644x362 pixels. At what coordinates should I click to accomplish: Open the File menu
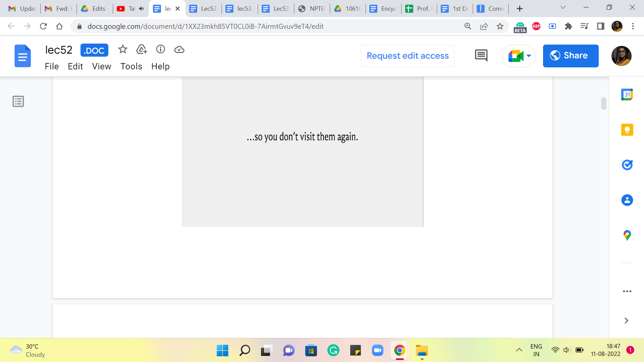[x=52, y=66]
